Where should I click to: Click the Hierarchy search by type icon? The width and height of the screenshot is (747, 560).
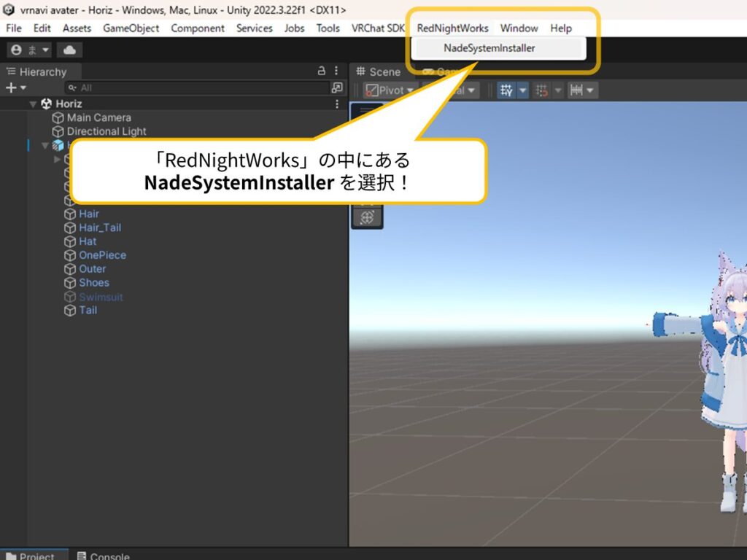pos(336,87)
